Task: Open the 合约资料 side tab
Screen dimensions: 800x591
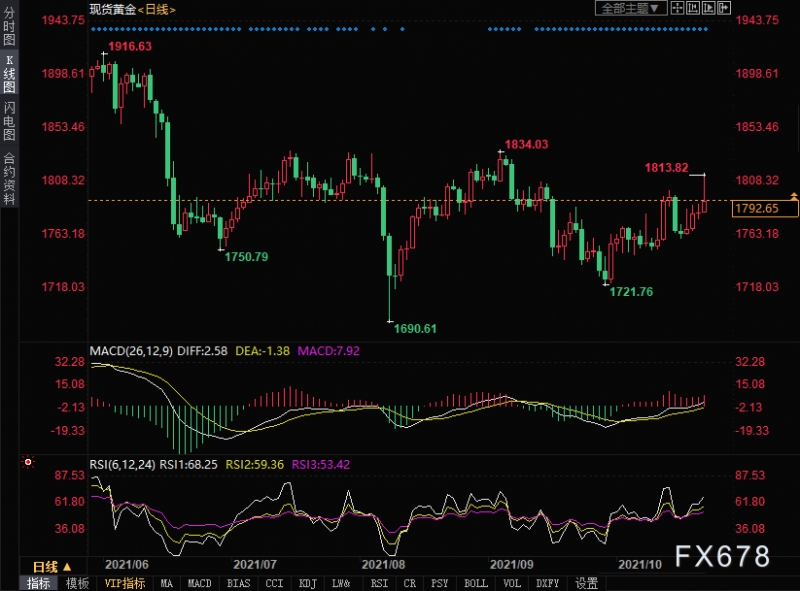Action: (9, 179)
